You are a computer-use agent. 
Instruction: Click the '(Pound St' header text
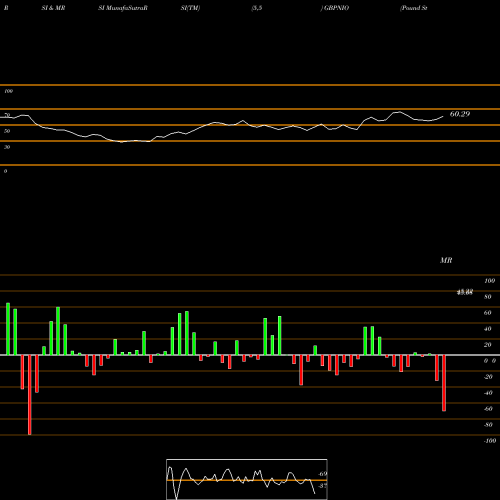coord(414,8)
